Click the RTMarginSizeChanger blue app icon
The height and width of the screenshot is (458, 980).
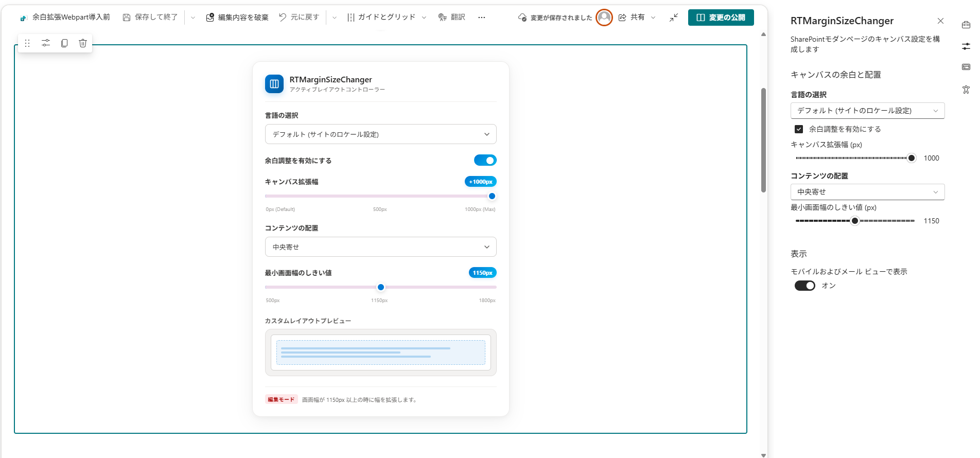274,84
